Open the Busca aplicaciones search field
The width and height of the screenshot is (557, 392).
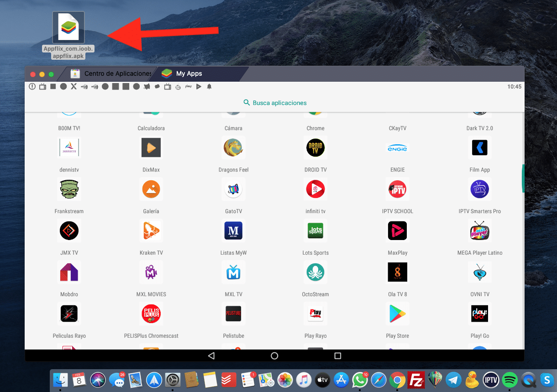274,103
